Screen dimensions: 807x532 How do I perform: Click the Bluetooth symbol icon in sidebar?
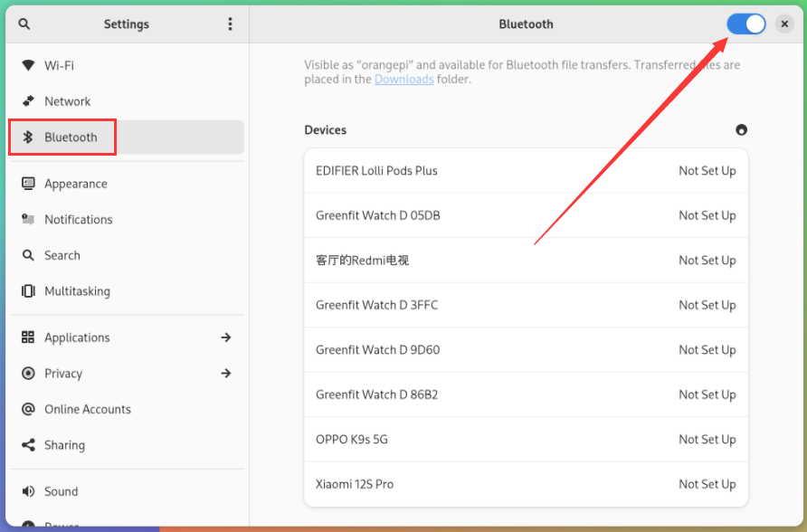point(28,137)
